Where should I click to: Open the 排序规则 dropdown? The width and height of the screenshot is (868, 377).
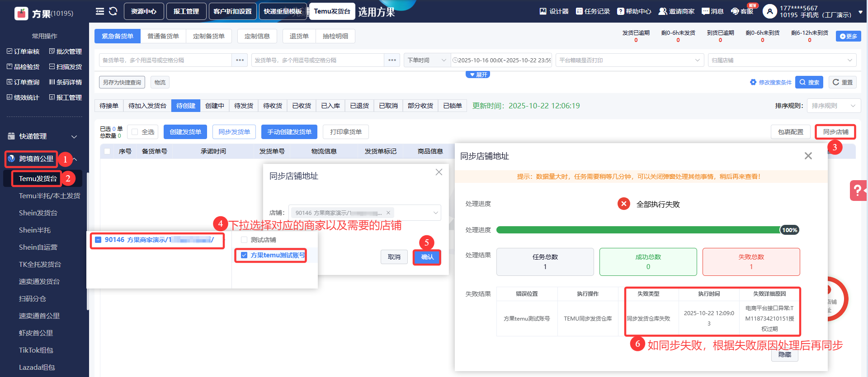(x=833, y=106)
